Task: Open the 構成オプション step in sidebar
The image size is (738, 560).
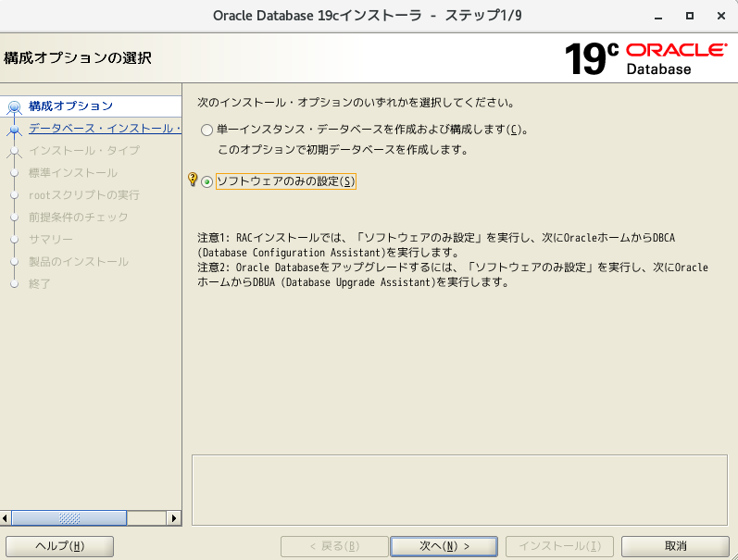Action: tap(70, 106)
